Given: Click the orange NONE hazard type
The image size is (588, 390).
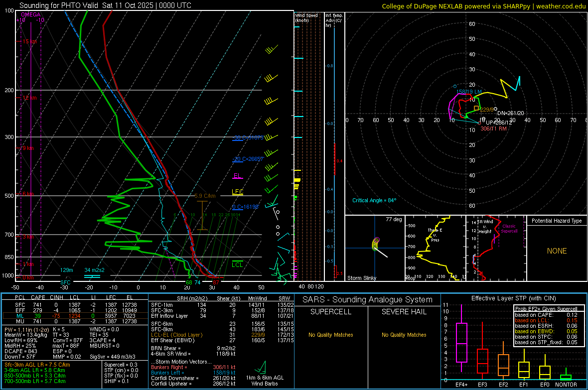Looking at the screenshot, I should (557, 251).
